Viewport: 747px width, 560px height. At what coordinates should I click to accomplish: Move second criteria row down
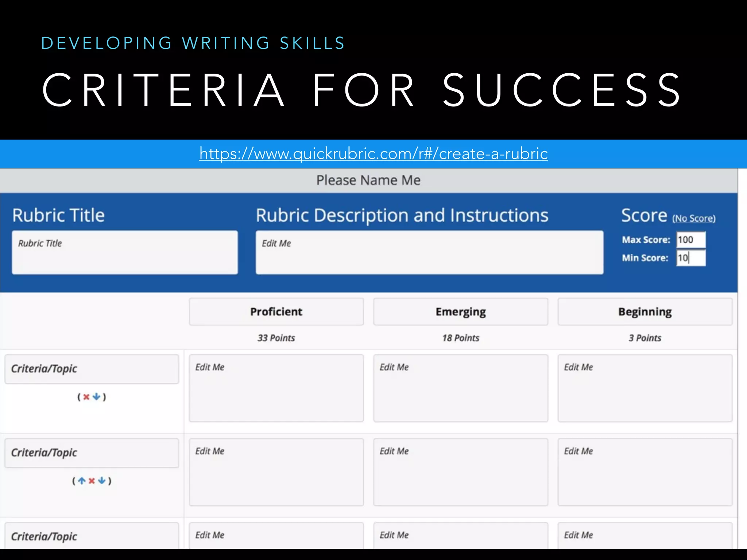click(x=102, y=481)
